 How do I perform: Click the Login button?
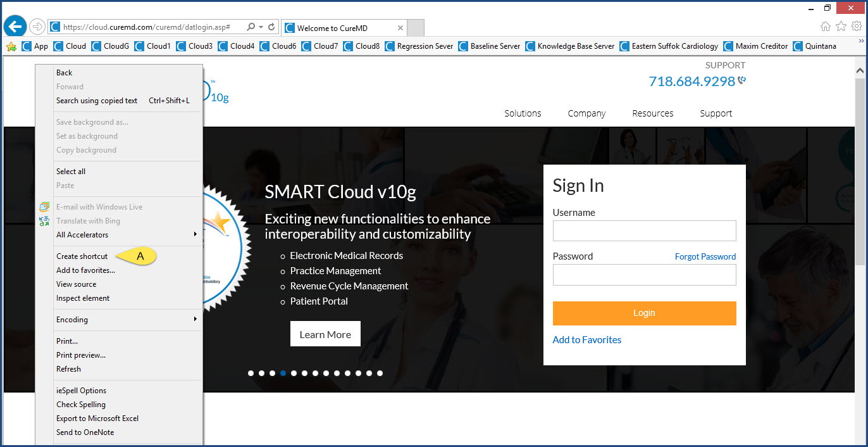pos(644,313)
